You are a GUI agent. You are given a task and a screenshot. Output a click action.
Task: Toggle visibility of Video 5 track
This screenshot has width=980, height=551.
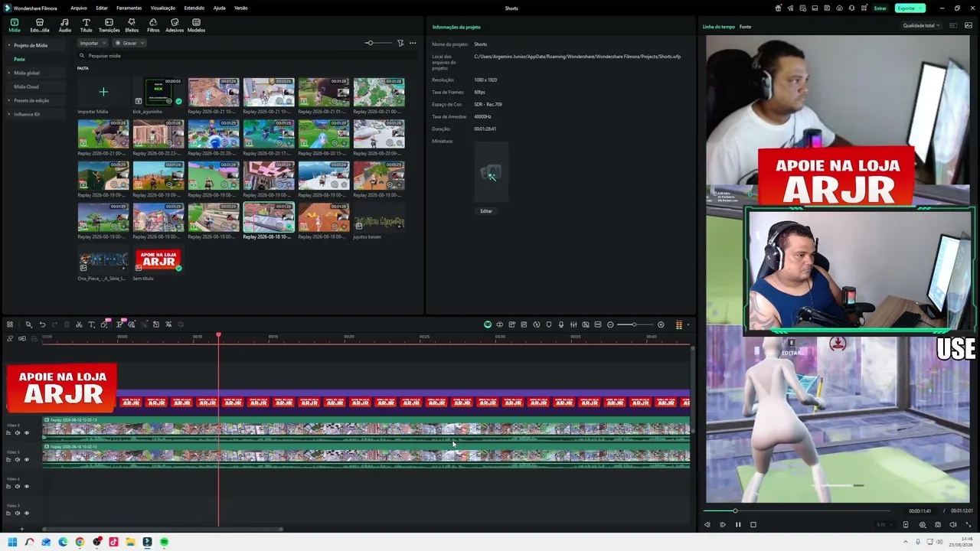27,460
